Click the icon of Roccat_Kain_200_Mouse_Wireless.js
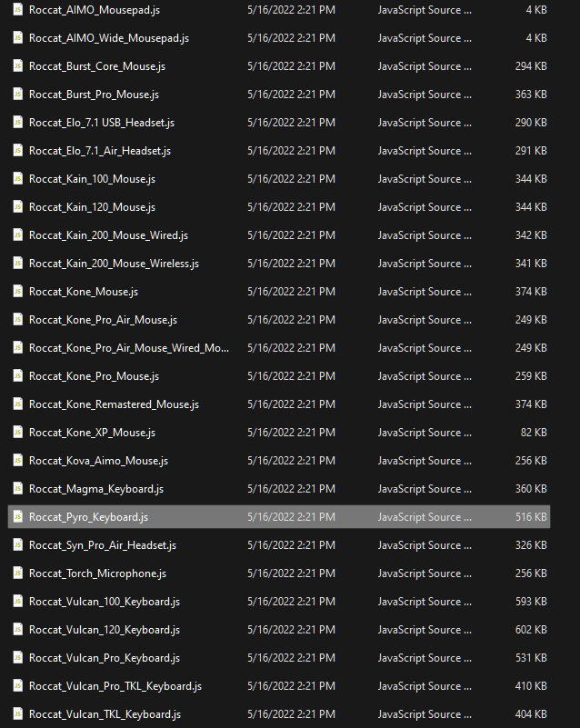This screenshot has width=580, height=728. coord(17,264)
